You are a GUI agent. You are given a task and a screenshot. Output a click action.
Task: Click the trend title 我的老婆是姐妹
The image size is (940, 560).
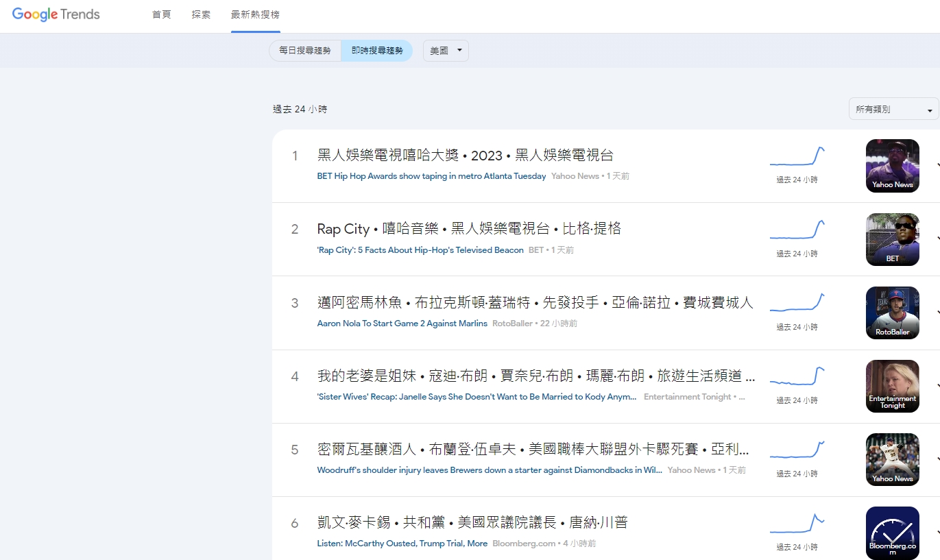click(x=537, y=376)
